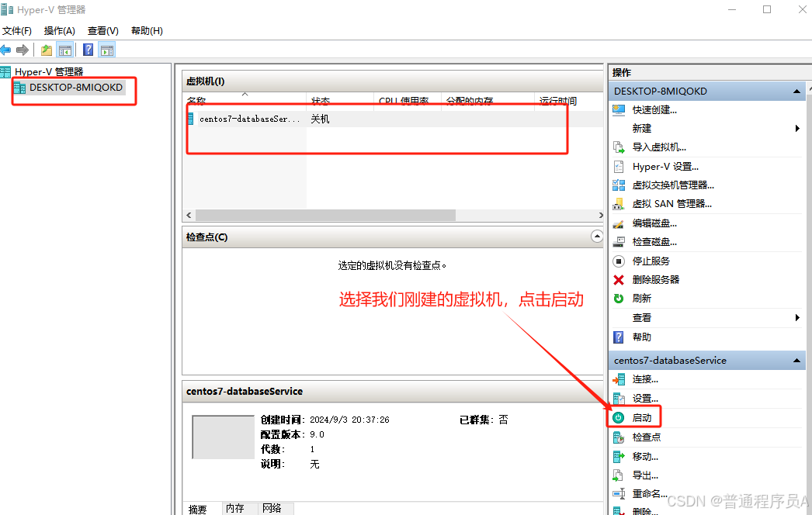The image size is (812, 515).
Task: Click the Back arrow toolbar icon
Action: (5, 50)
